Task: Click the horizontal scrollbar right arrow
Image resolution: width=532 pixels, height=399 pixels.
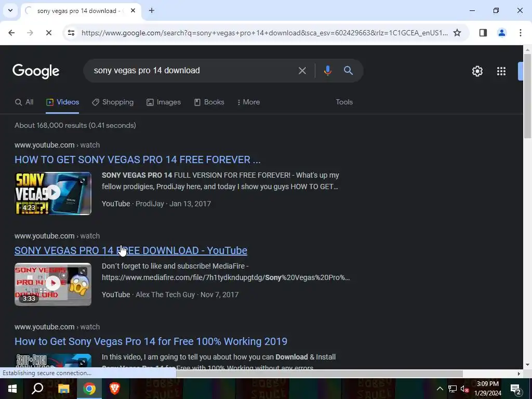Action: 519,374
